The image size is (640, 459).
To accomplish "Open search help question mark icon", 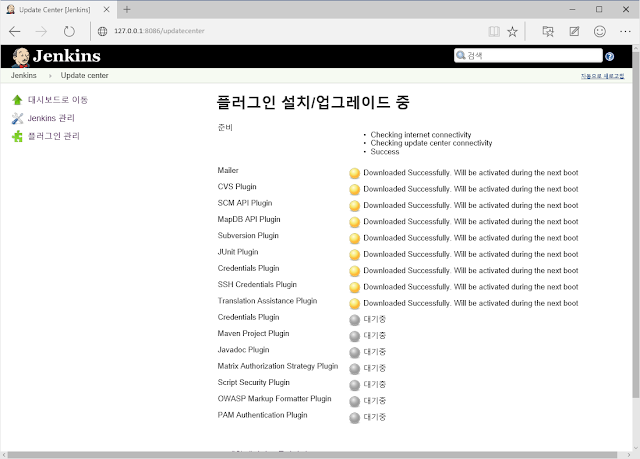I will pyautogui.click(x=609, y=57).
